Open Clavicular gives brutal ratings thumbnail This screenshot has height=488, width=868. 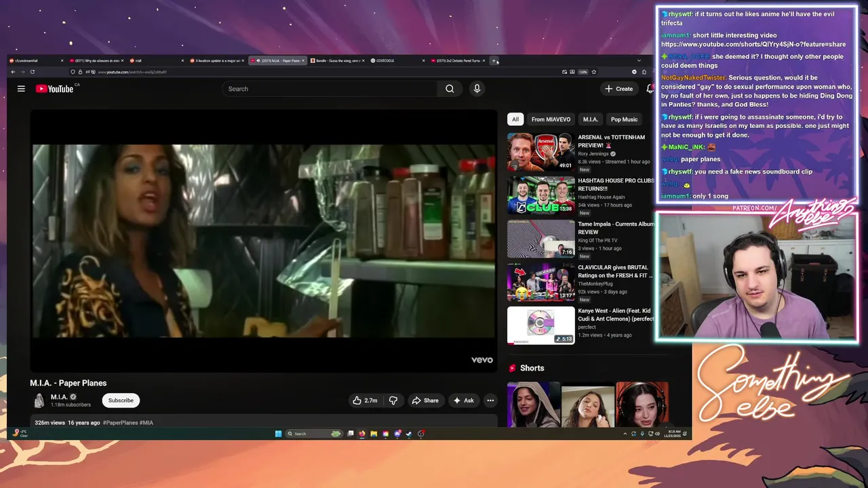coord(541,282)
